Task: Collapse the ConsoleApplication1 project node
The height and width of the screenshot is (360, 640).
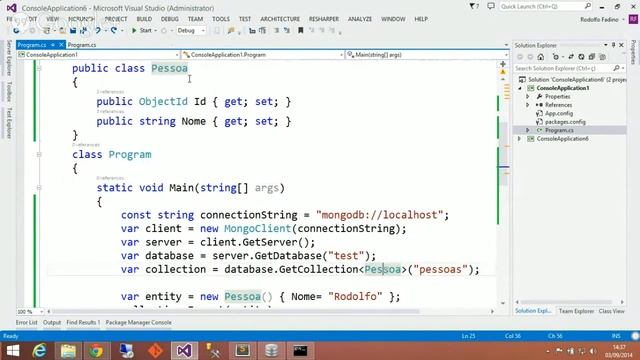Action: tap(520, 88)
